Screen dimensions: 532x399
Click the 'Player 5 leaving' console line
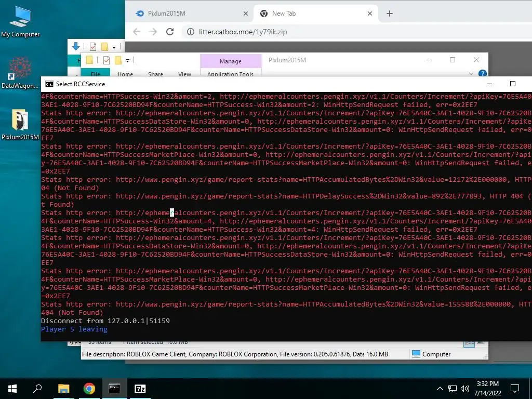point(74,329)
